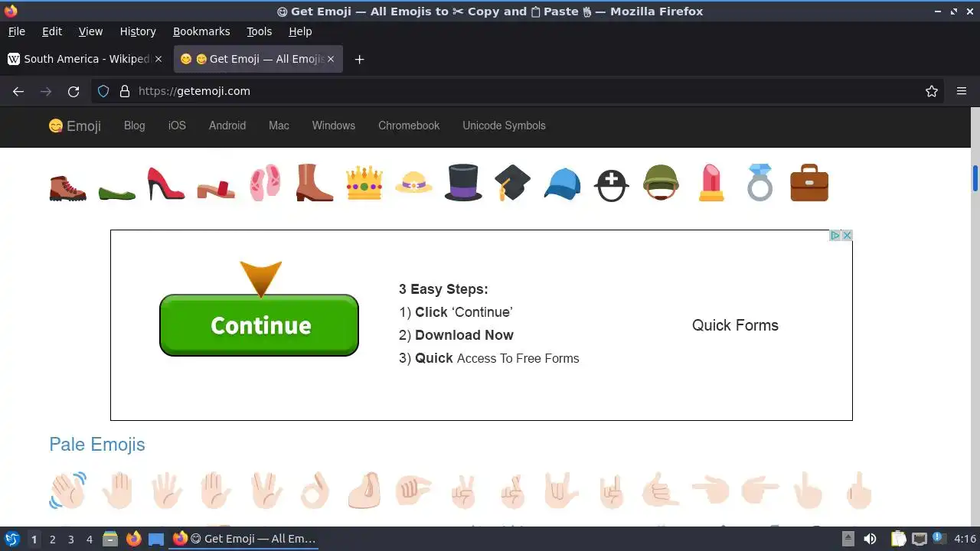Copy the pale sign of the horns emoji

coord(611,491)
